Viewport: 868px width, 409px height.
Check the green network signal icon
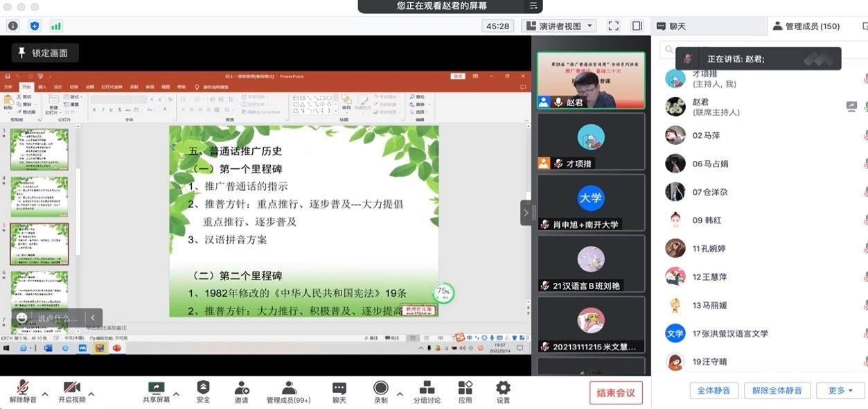coord(56,26)
